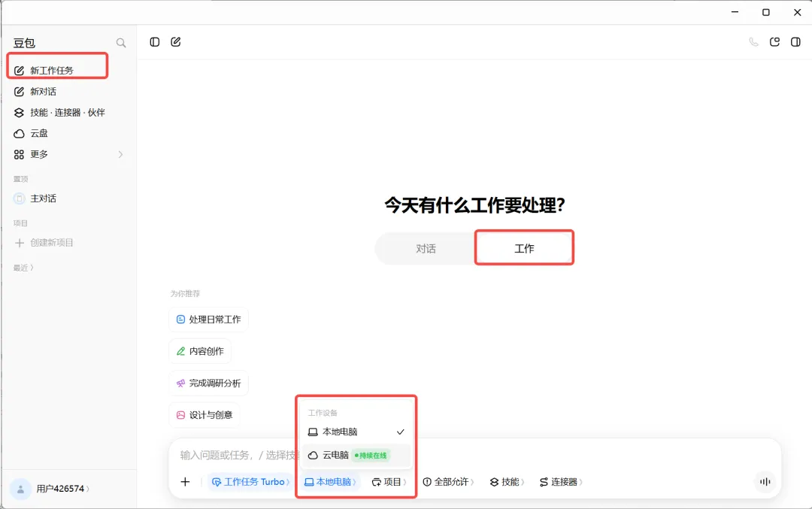Select the 处理日常工作 suggestion
Image resolution: width=812 pixels, height=509 pixels.
coord(209,320)
